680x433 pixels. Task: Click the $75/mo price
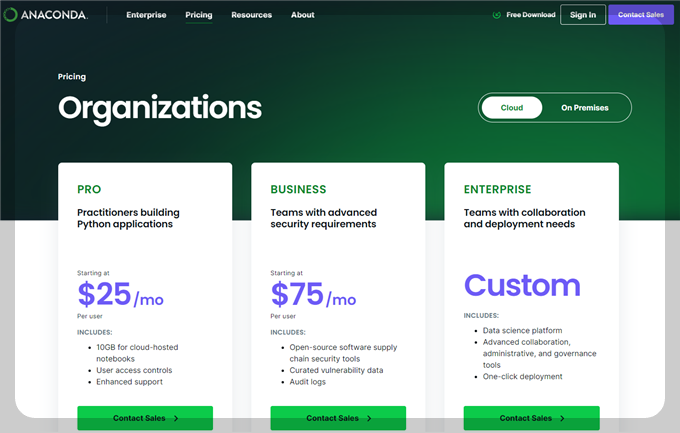tap(313, 294)
